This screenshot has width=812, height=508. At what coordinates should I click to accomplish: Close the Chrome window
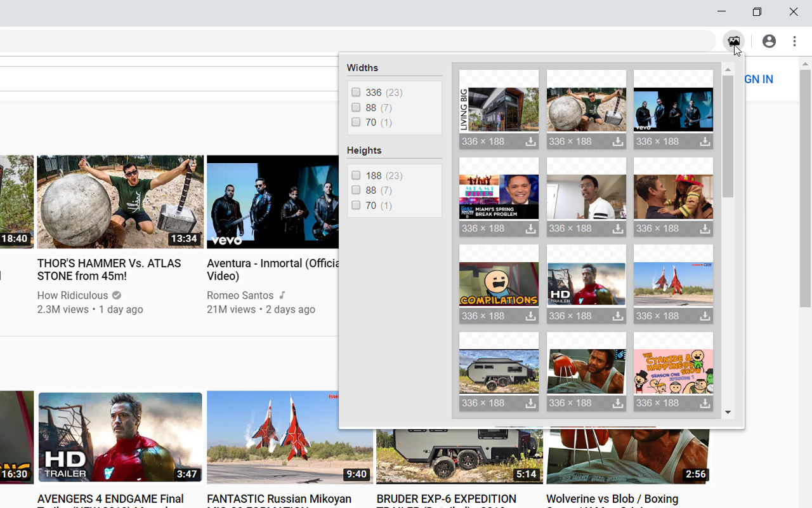pos(793,11)
